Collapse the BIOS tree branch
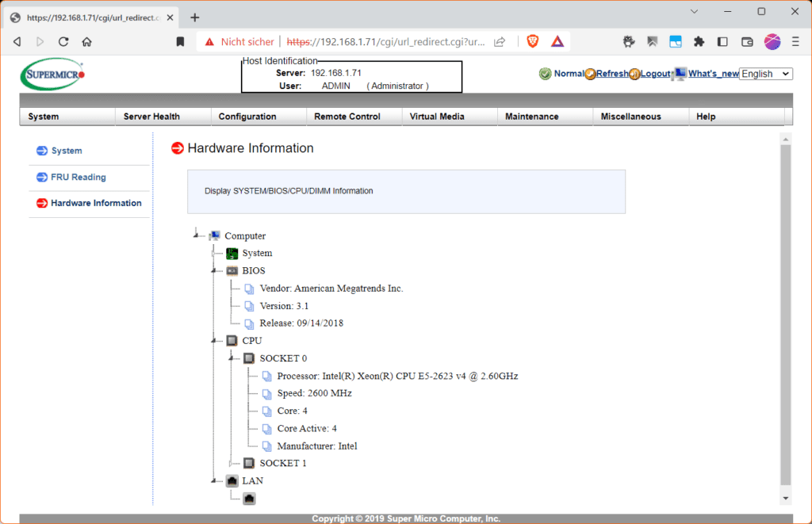The image size is (812, 524). point(213,271)
